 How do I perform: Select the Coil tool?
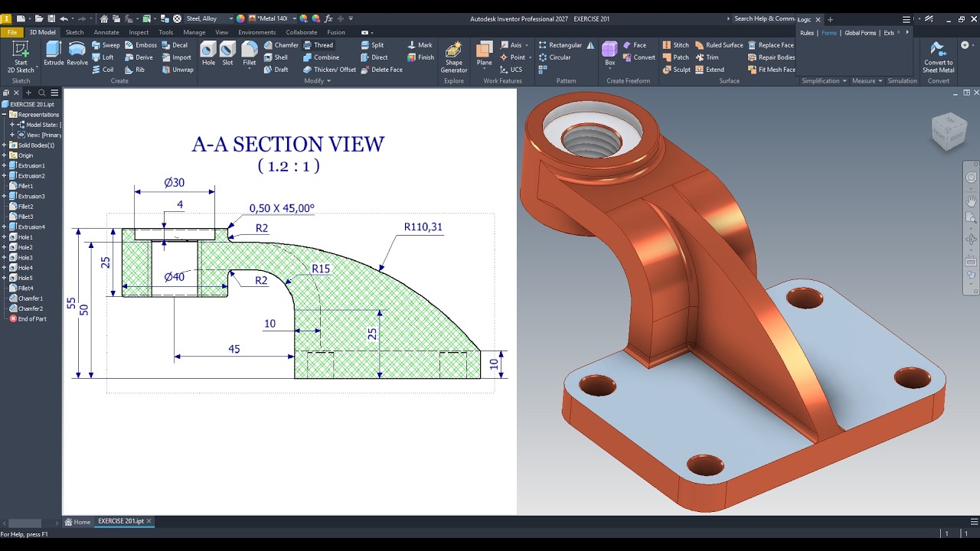(x=103, y=70)
